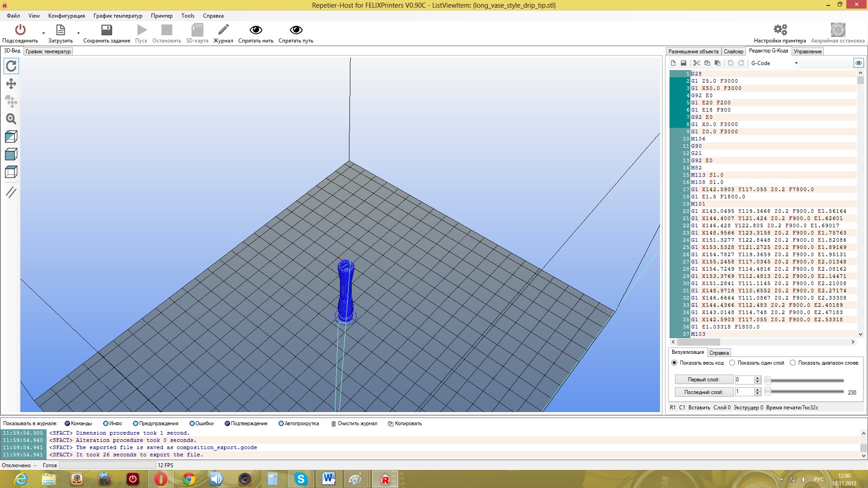Open the Конфигурация menu
The image size is (868, 488).
(x=66, y=16)
